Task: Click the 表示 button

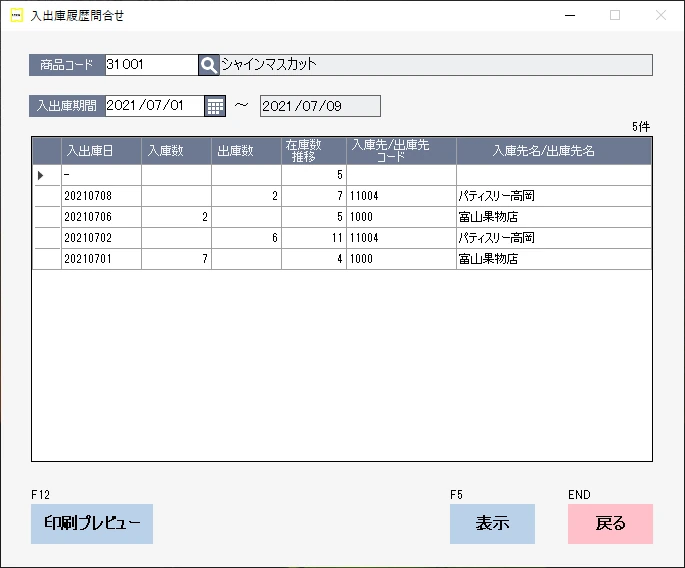Action: [492, 523]
